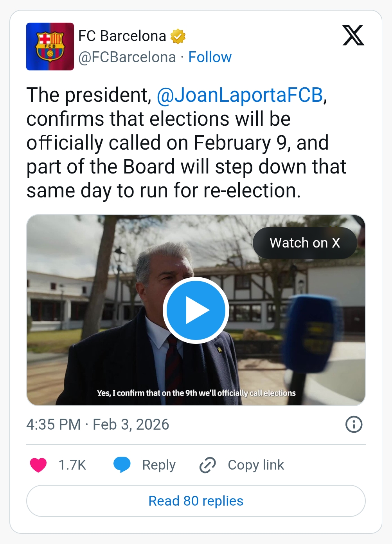Click the info circle icon
Screen dimensions: 392x544
point(354,425)
